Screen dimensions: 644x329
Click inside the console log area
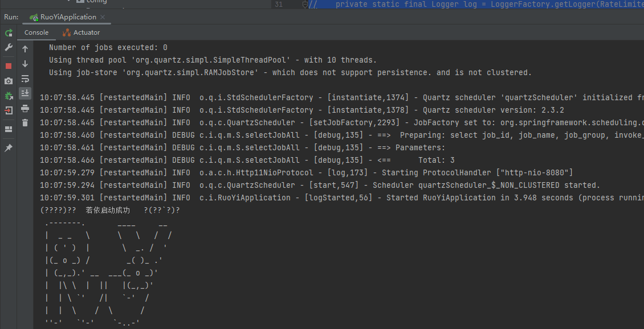(285, 171)
